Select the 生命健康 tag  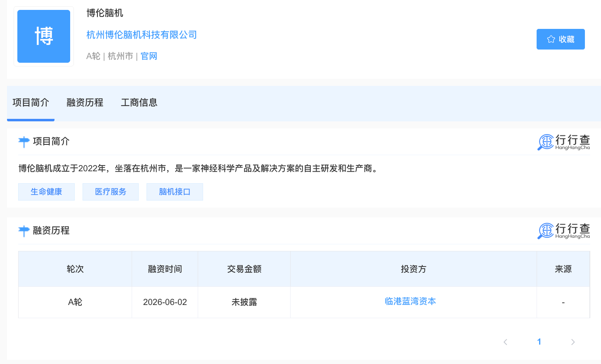coord(46,192)
